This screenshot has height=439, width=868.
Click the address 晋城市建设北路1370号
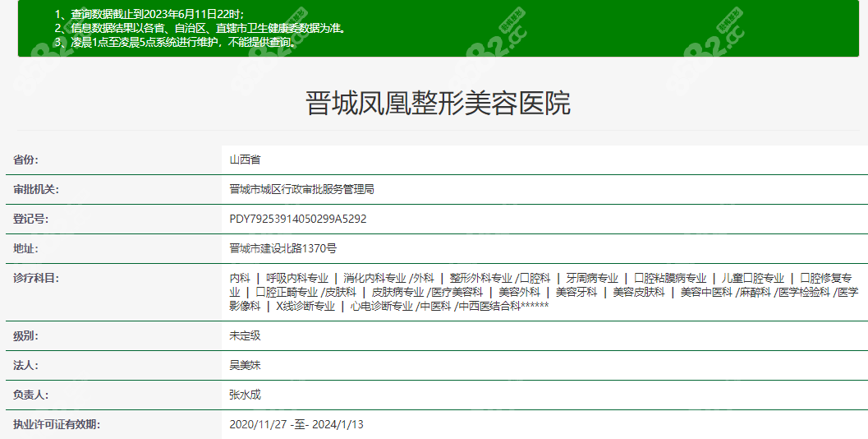282,248
